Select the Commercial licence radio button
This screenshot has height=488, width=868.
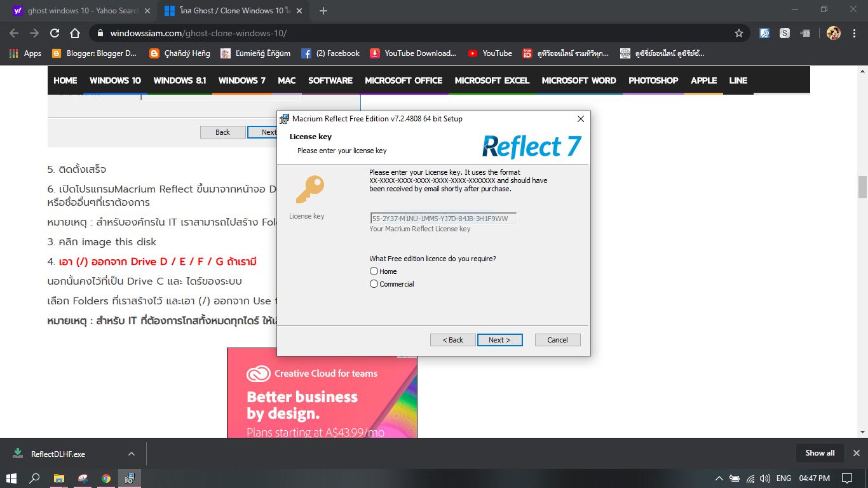374,284
